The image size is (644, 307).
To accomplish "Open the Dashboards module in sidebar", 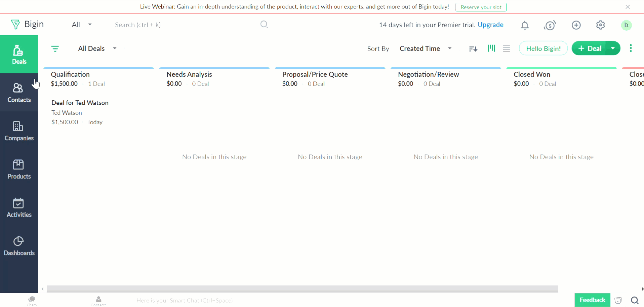I will [x=19, y=246].
